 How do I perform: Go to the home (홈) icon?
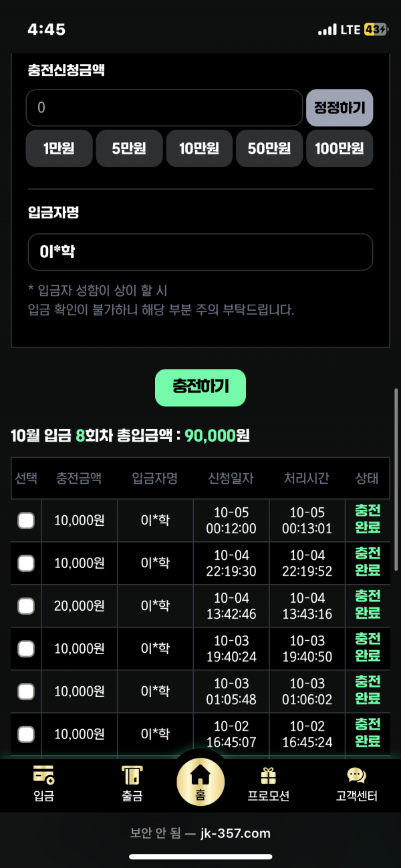click(200, 776)
